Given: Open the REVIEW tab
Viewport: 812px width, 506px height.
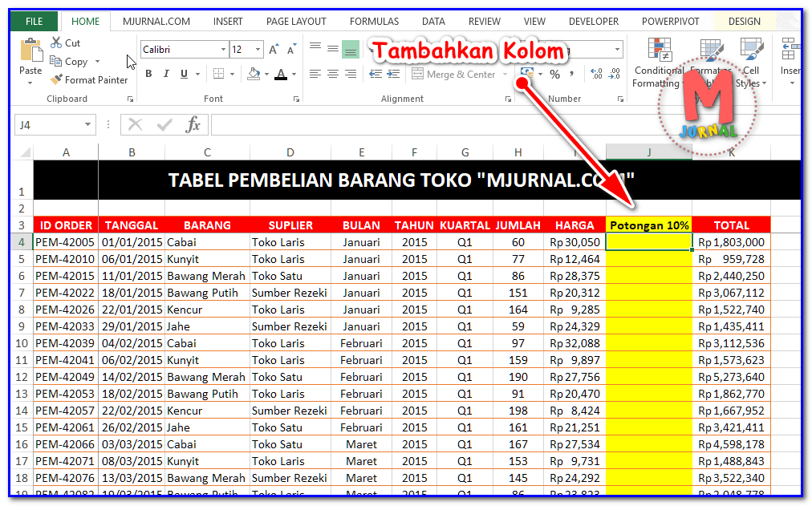Looking at the screenshot, I should point(484,21).
